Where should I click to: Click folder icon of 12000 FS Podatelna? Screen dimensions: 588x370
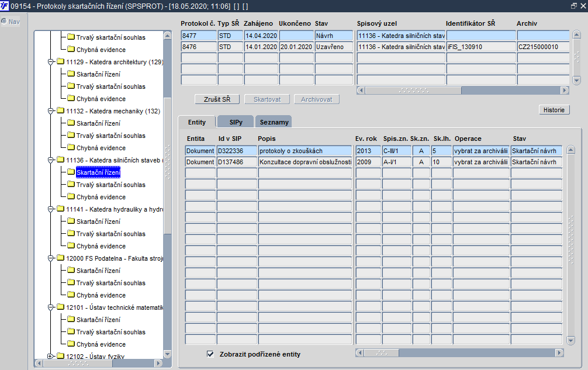(x=60, y=258)
